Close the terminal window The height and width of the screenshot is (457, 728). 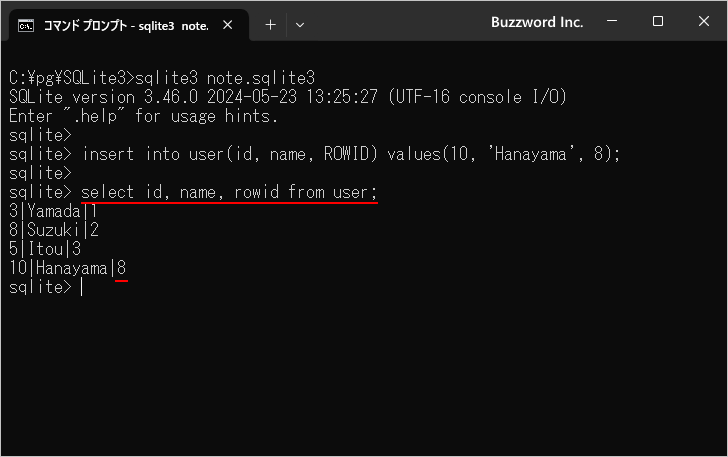pyautogui.click(x=704, y=21)
